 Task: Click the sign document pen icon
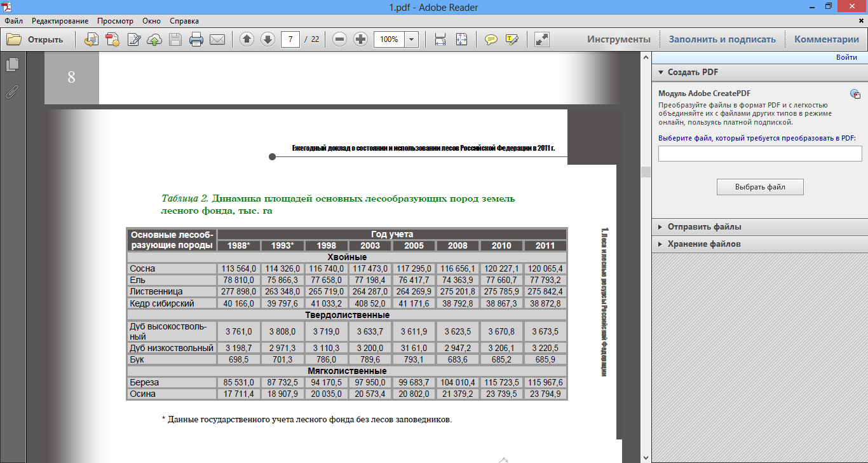(x=134, y=39)
